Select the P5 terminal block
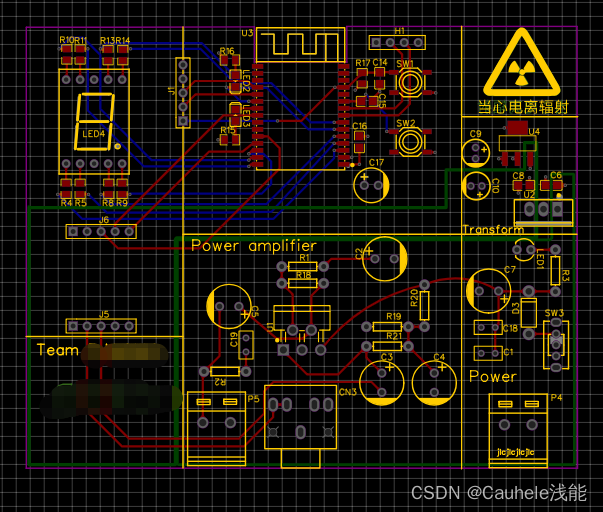 pos(217,429)
